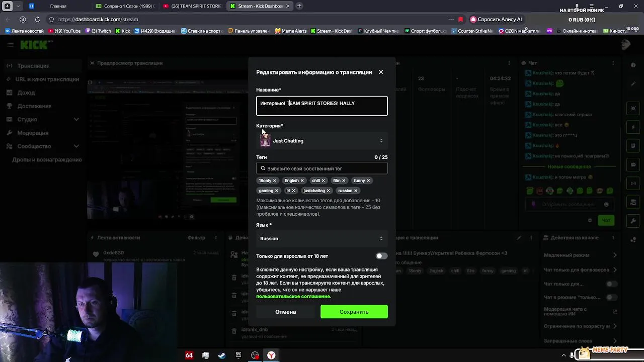The height and width of the screenshot is (362, 644).
Task: Click the wrench icon in right toolbar
Action: coord(633,221)
